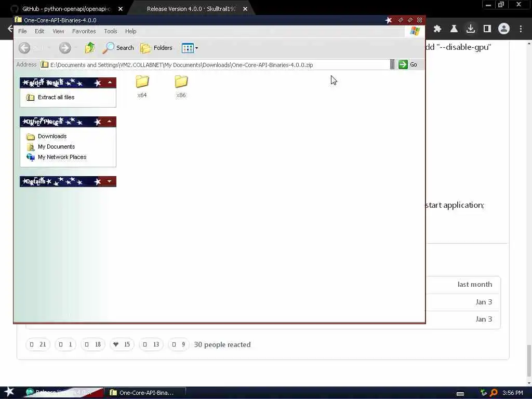Screen dimensions: 532x399
Task: Collapse the Folder Tasks panel
Action: [x=110, y=83]
